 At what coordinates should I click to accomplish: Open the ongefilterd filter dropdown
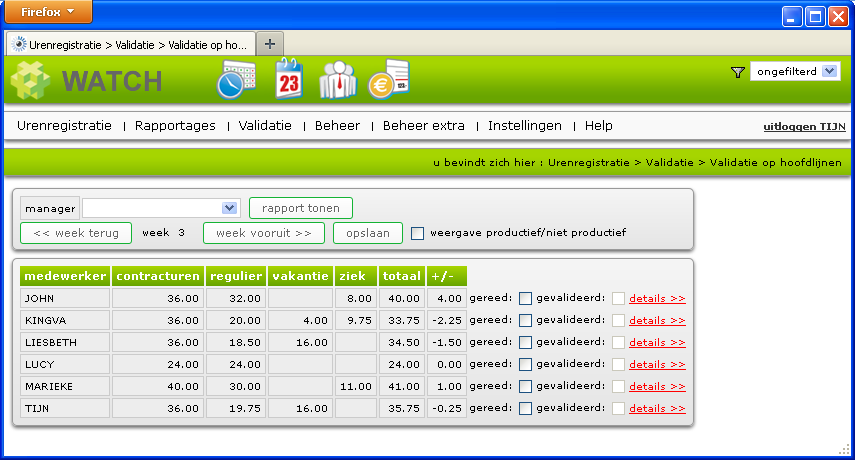pos(795,71)
